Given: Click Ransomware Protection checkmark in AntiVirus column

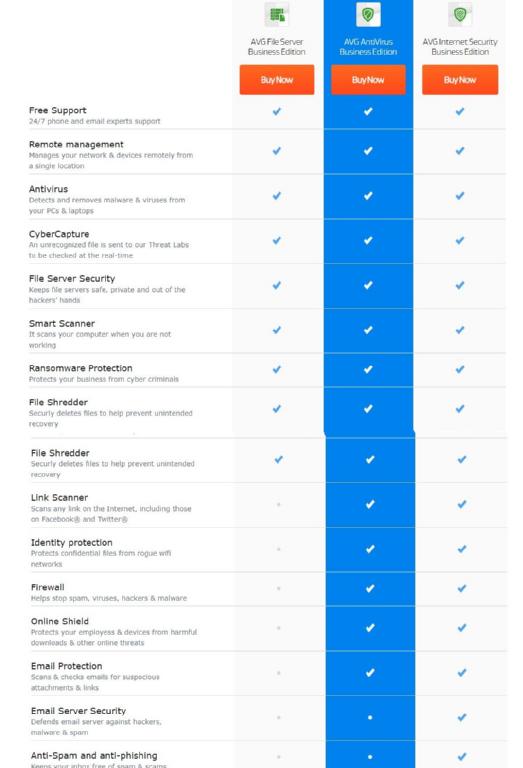Looking at the screenshot, I should point(368,369).
